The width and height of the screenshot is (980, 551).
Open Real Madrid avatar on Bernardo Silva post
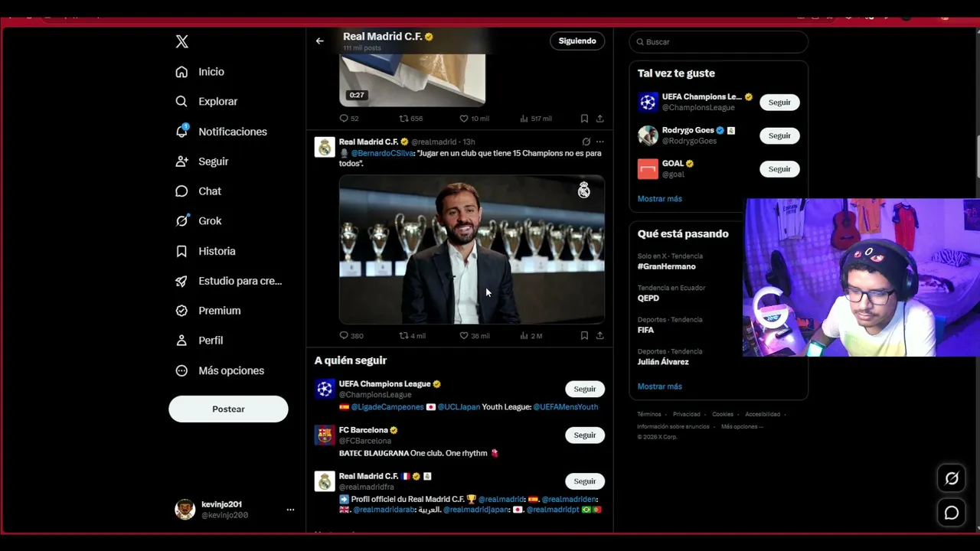pyautogui.click(x=325, y=148)
